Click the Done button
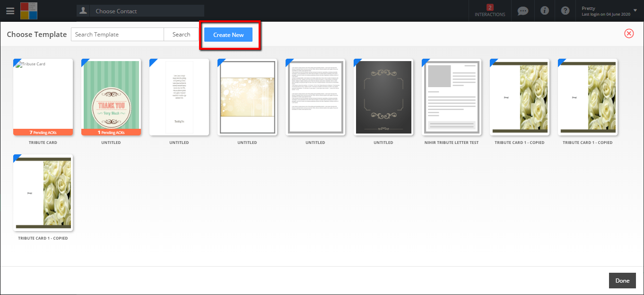 pyautogui.click(x=622, y=281)
